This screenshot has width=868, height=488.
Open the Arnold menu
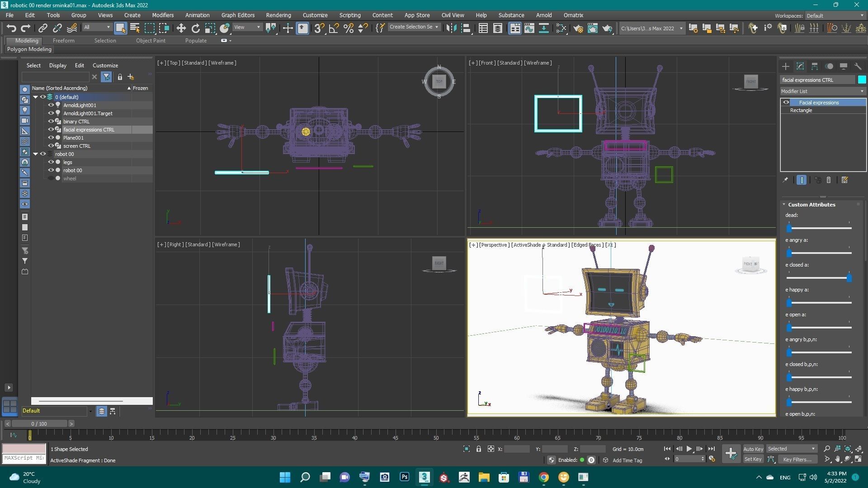coord(544,15)
